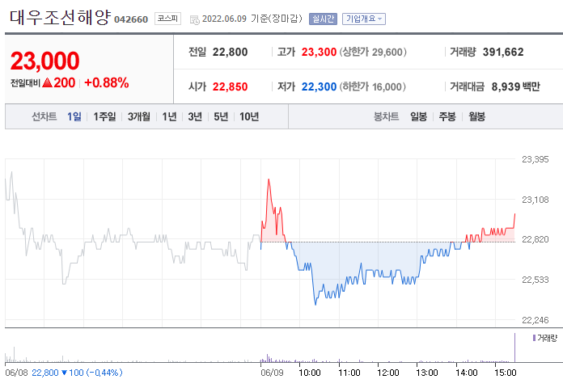Click the low price 22,300
This screenshot has width=563, height=392.
click(x=319, y=86)
